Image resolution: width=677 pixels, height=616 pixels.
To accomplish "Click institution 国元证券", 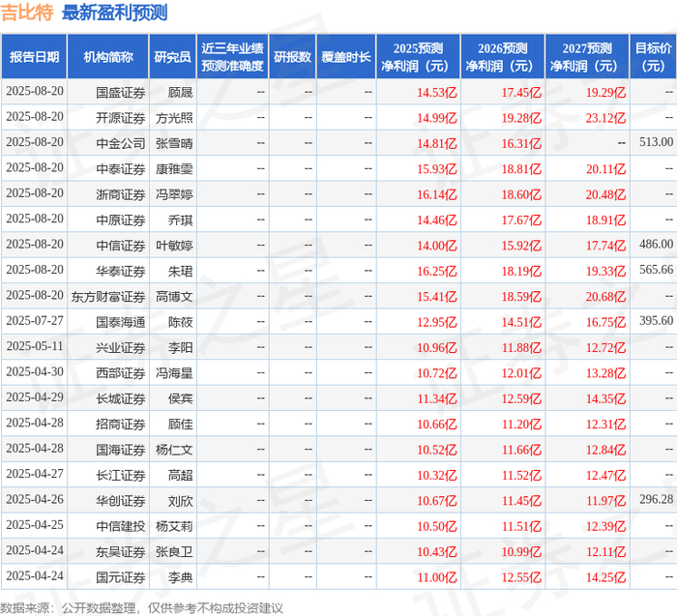I will (x=121, y=577).
